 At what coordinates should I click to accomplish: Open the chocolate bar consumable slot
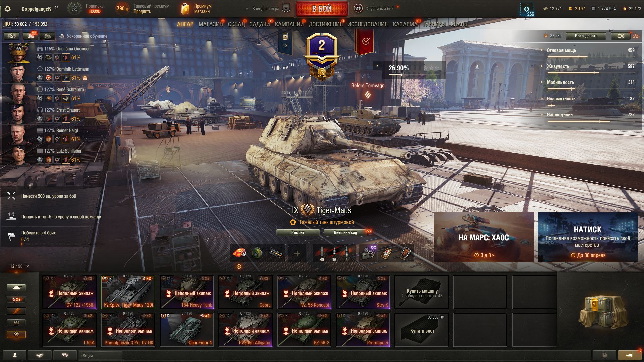click(405, 254)
